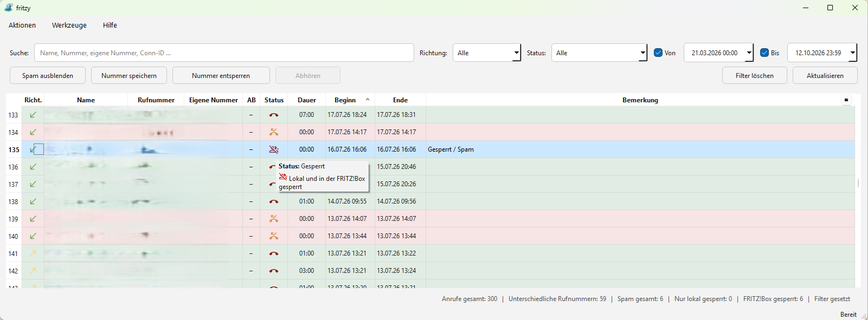This screenshot has width=868, height=320.
Task: Open the Werkzeuge menu
Action: click(69, 25)
